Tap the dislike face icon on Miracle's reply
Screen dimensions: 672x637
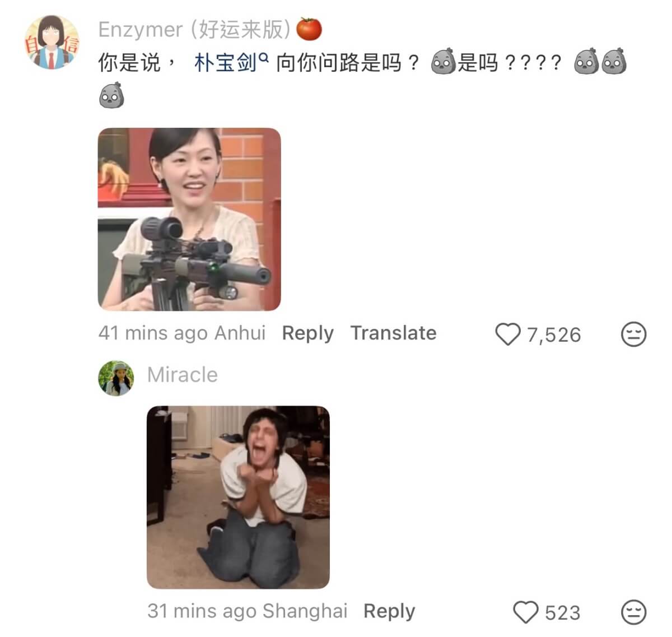tap(634, 612)
